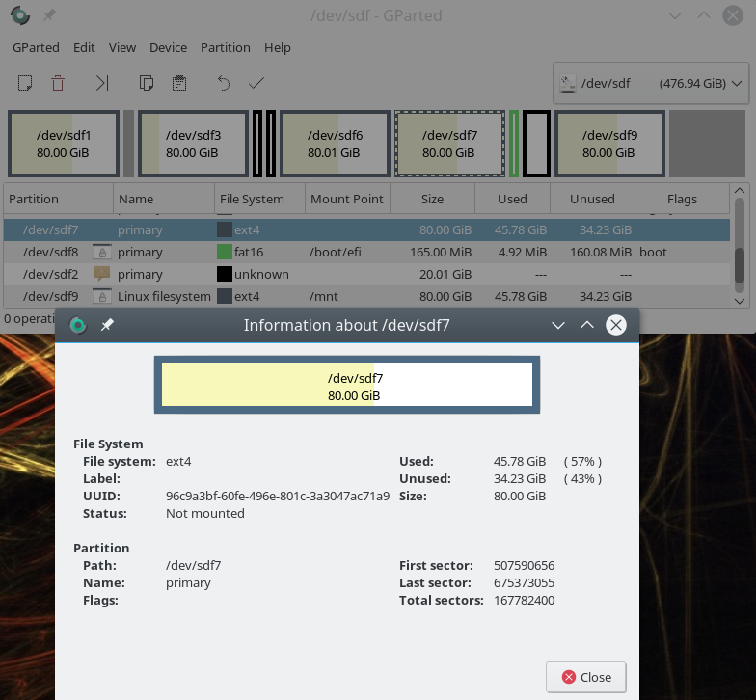Sort by the Size column header
Image resolution: width=756 pixels, height=700 pixels.
pyautogui.click(x=432, y=199)
